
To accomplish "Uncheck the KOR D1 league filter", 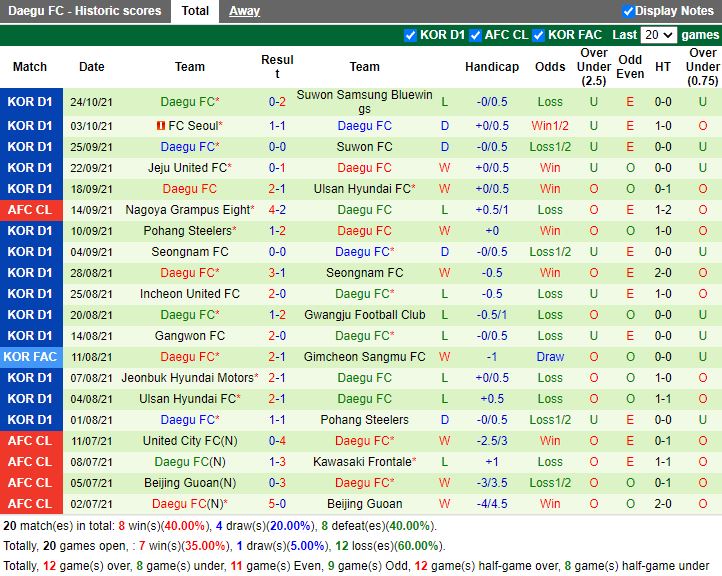I will (410, 35).
